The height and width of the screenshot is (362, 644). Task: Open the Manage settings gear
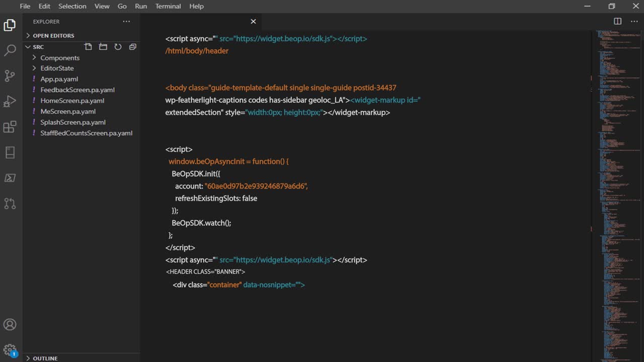[10, 349]
